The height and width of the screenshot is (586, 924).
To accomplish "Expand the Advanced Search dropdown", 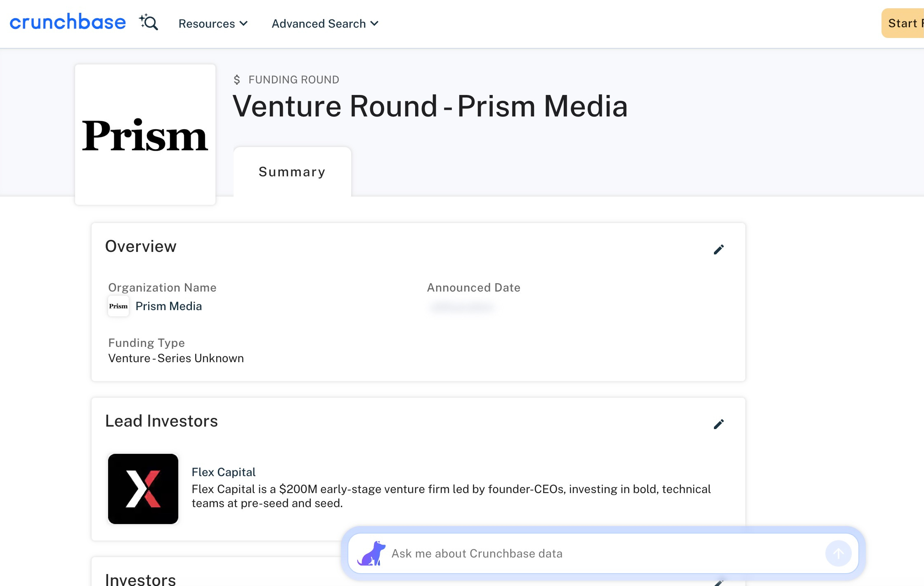I will [x=325, y=24].
